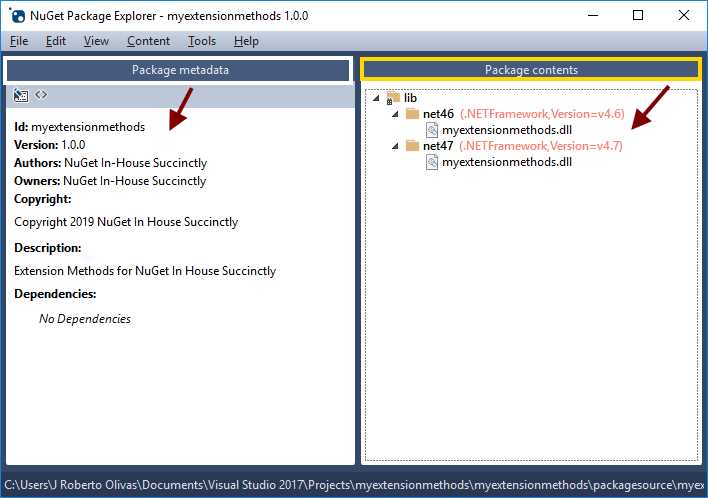Select the net47 folder label

pyautogui.click(x=438, y=146)
